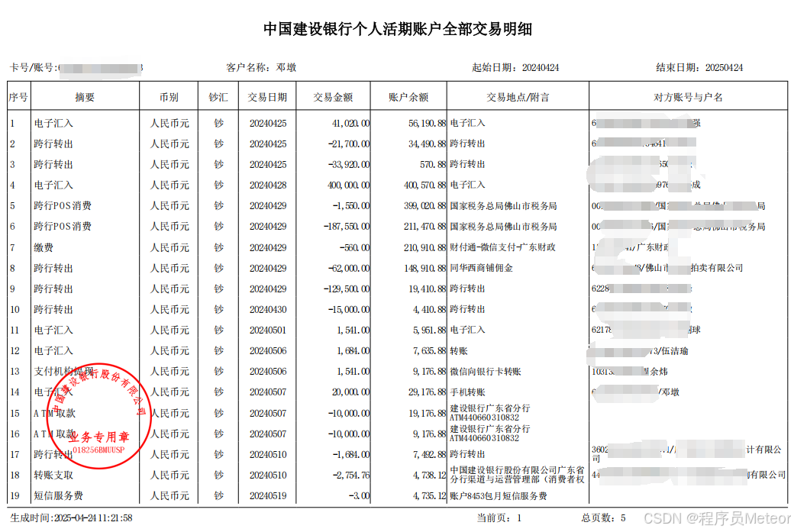Select the 交易日期 column header

coord(267,97)
